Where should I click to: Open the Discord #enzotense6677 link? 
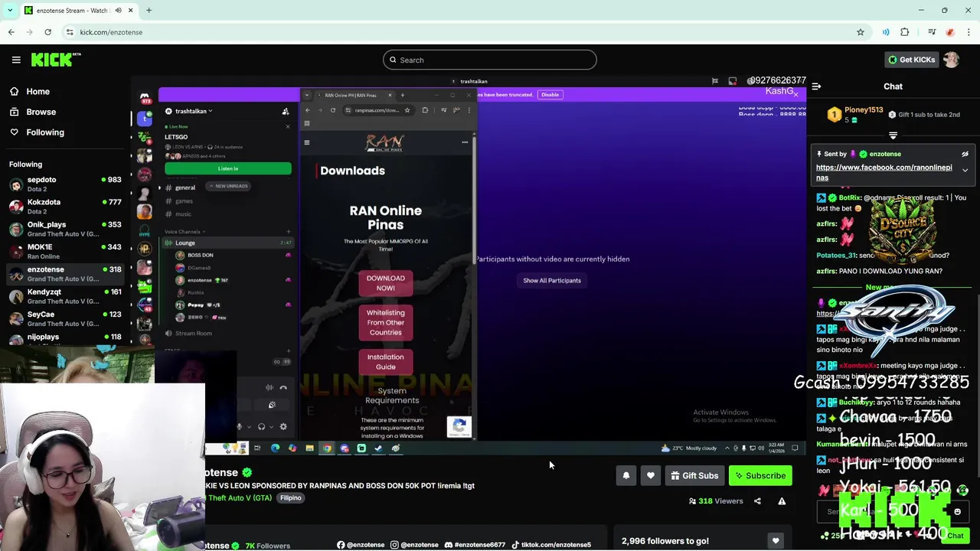pos(475,545)
